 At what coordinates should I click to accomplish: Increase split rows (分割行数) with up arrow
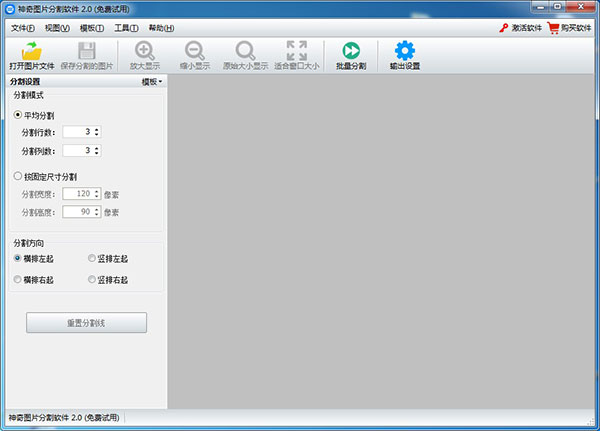tap(97, 128)
